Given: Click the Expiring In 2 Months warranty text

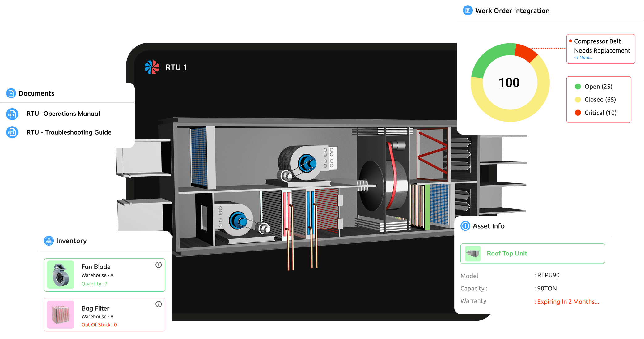Looking at the screenshot, I should 568,302.
